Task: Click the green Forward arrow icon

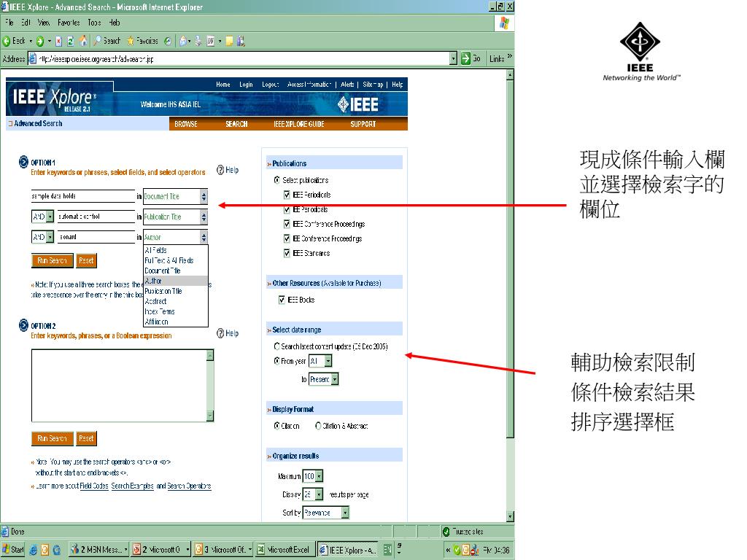Action: pyautogui.click(x=40, y=42)
